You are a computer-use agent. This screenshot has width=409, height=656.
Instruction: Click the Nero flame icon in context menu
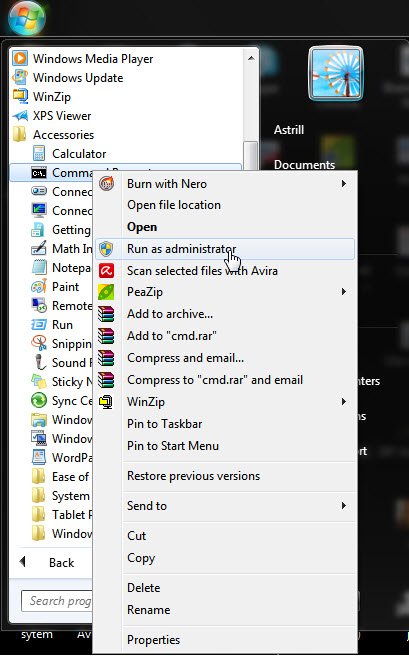click(x=106, y=184)
